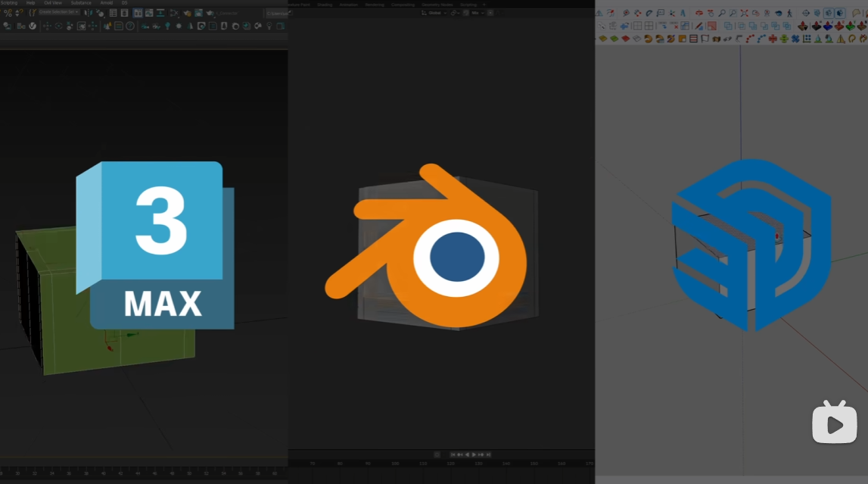This screenshot has height=484, width=868.
Task: Open the Arnold menu in 3ds Max
Action: coord(106,3)
